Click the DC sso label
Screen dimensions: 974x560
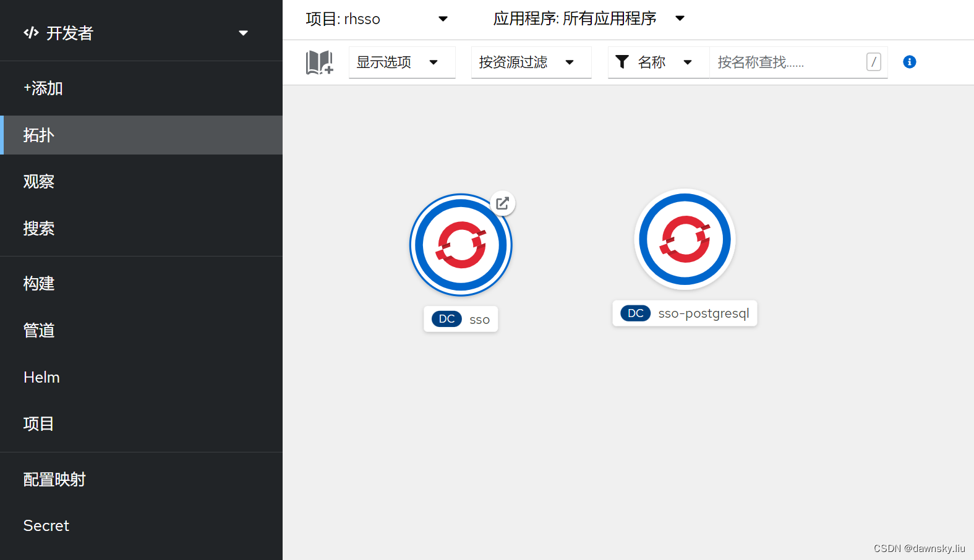click(x=461, y=319)
